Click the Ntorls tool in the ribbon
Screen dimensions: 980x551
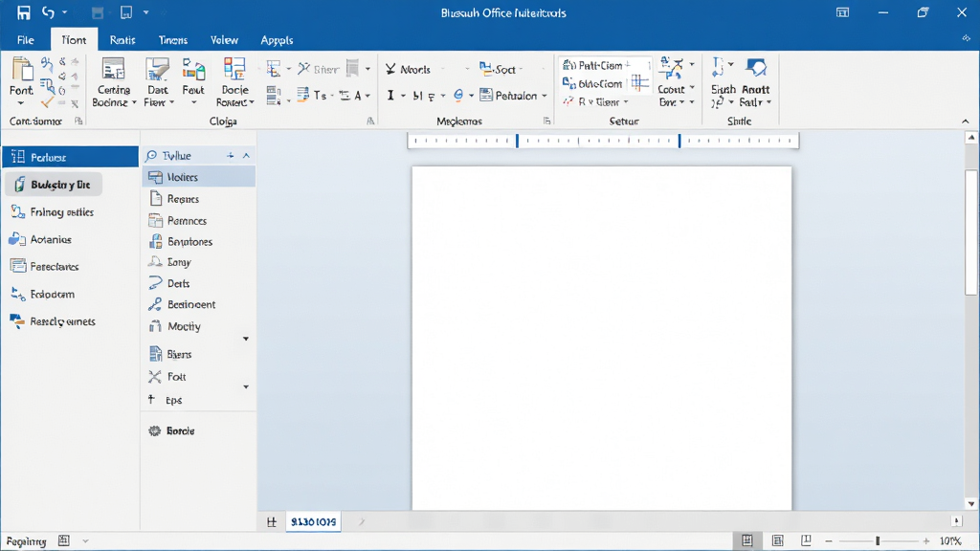pos(408,69)
